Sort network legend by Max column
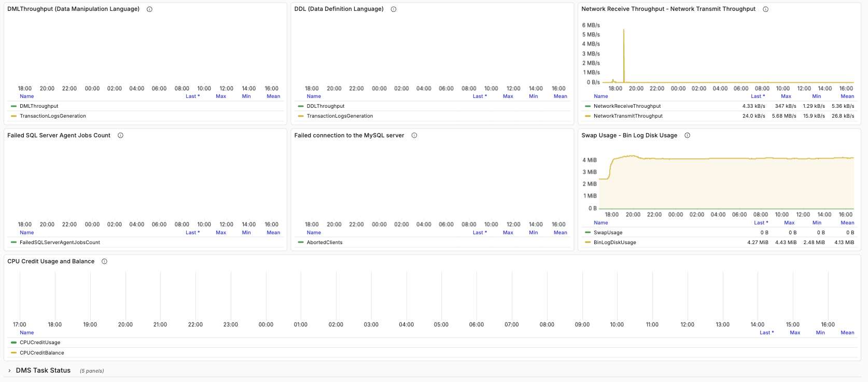 tap(786, 96)
